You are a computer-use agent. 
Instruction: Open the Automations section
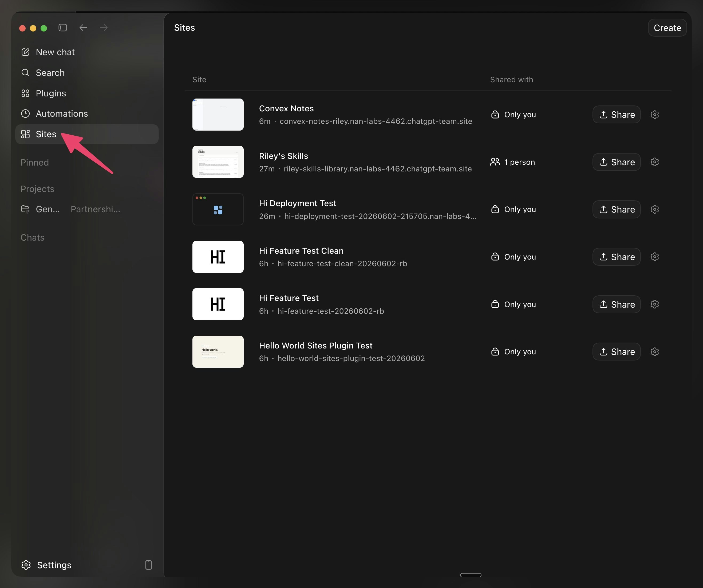(x=87, y=113)
